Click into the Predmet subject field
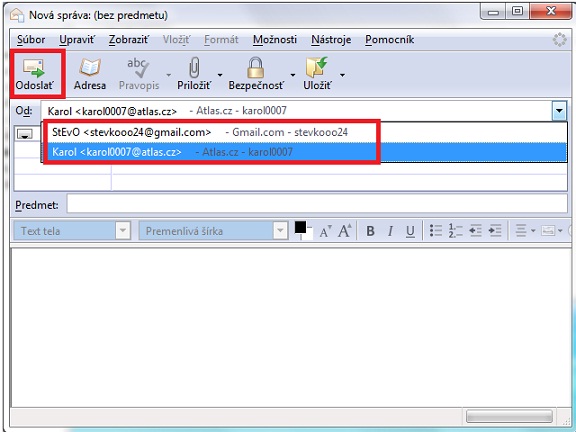 (x=317, y=204)
